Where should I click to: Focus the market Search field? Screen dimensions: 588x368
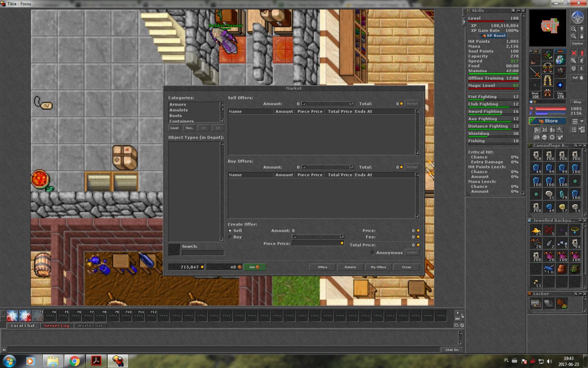click(203, 253)
